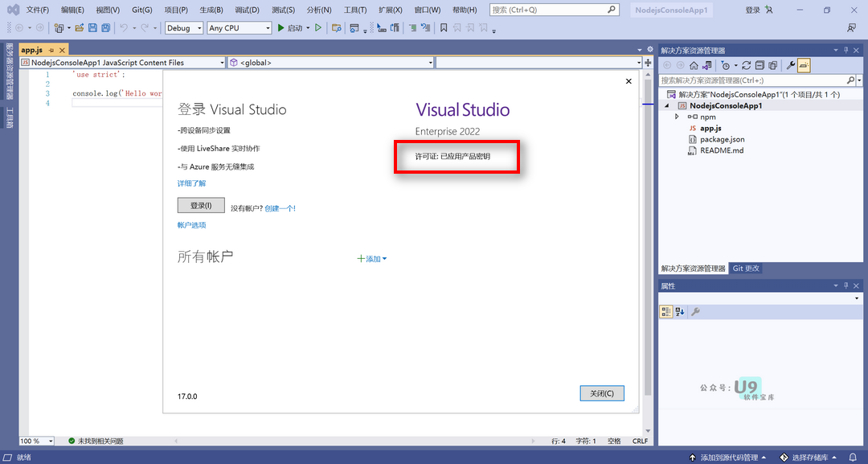Click Property Pages wrench in 属性 panel

pyautogui.click(x=696, y=312)
